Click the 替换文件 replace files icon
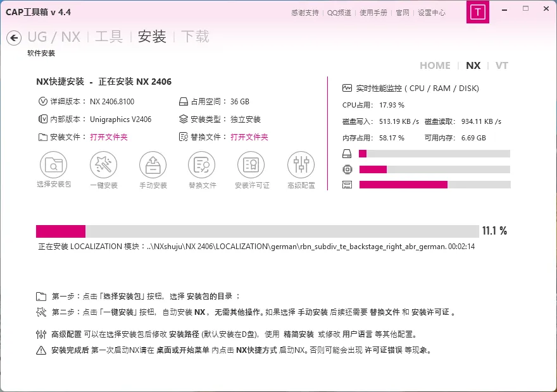557x392 pixels. [x=202, y=164]
